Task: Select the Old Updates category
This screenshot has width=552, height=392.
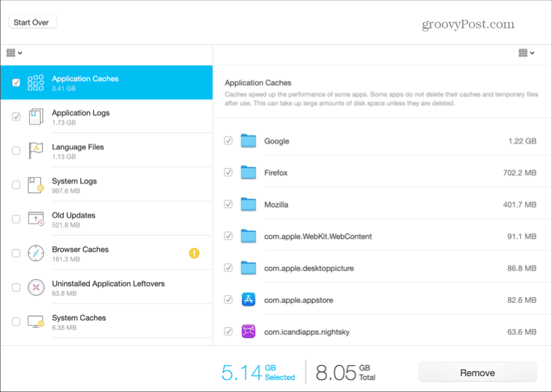Action: click(107, 219)
